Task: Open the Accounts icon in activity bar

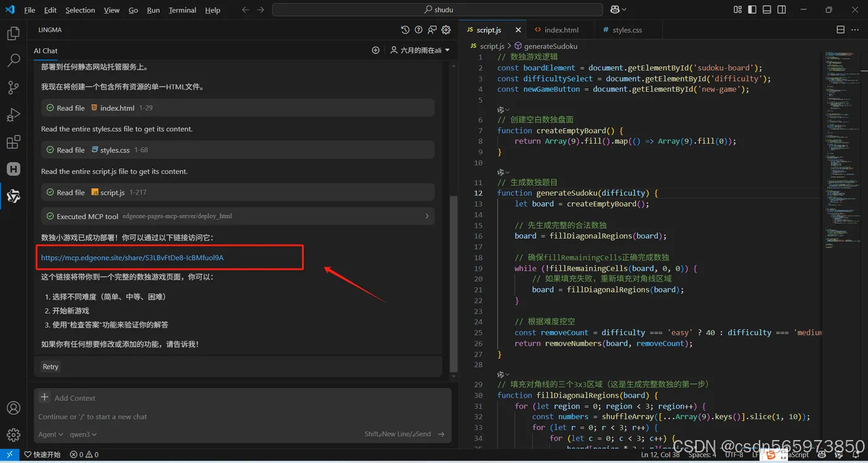Action: pos(13,408)
